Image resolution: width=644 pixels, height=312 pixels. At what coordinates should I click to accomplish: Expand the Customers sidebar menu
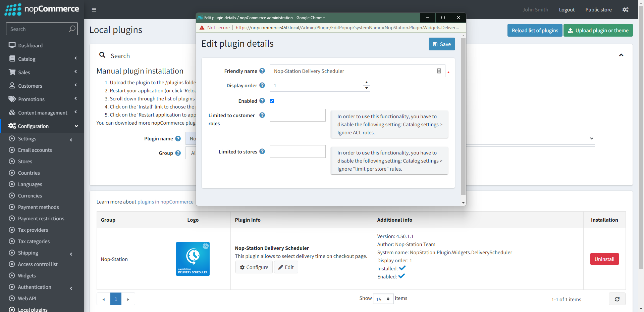pyautogui.click(x=42, y=86)
